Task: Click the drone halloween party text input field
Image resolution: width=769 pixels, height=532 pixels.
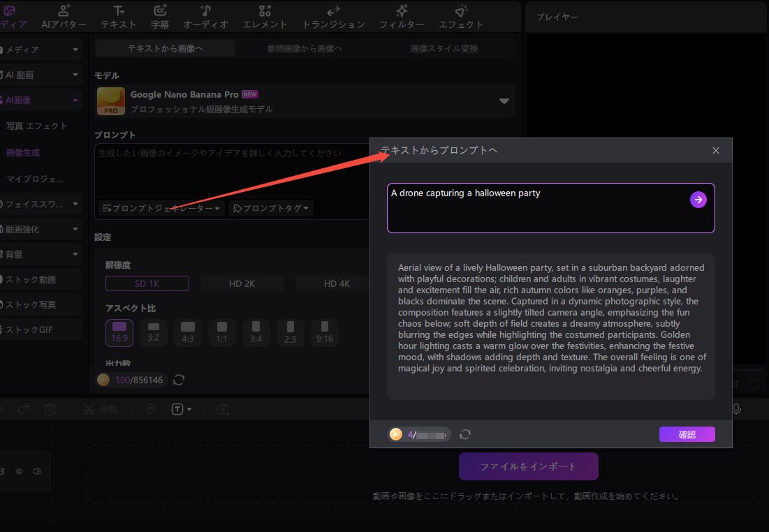Action: tap(538, 207)
